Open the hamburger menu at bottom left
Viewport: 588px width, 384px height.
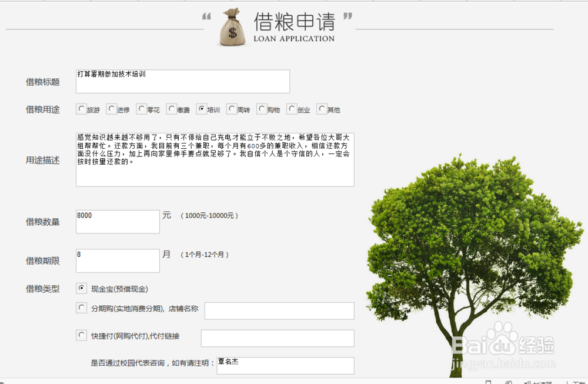pyautogui.click(x=3, y=382)
